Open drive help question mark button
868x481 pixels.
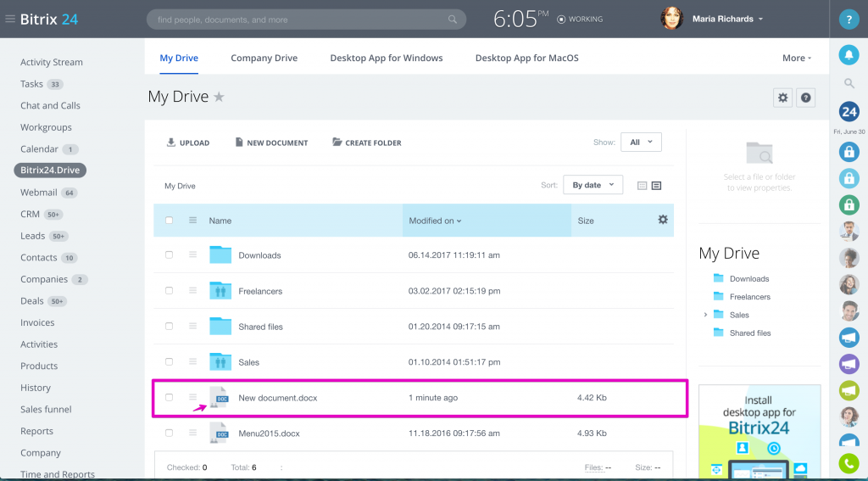[805, 98]
